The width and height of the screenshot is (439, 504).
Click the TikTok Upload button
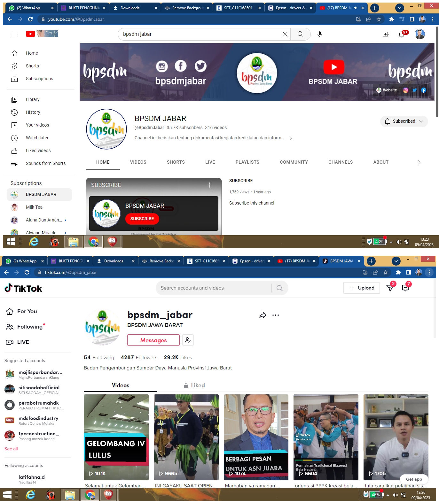coord(362,288)
